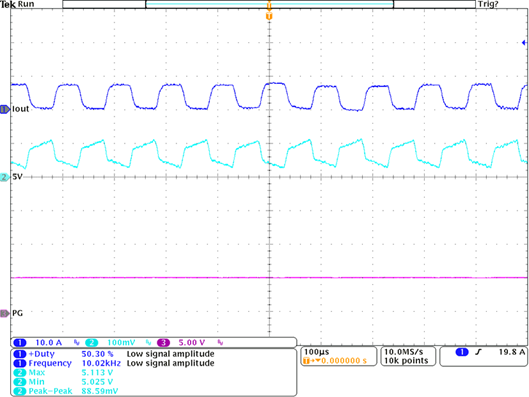Select the channel 2 badge showing 100mV

point(110,343)
